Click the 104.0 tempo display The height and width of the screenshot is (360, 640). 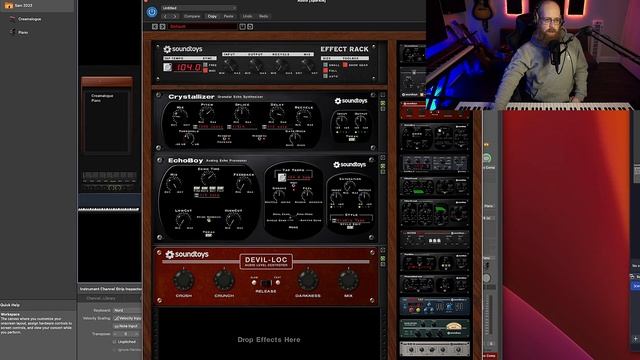[x=188, y=67]
